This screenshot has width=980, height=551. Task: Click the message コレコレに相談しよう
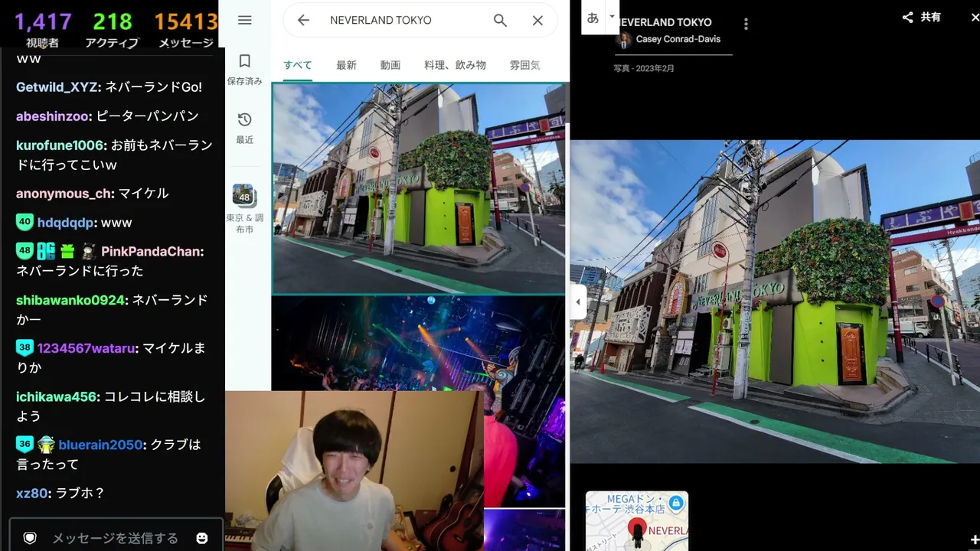point(111,406)
